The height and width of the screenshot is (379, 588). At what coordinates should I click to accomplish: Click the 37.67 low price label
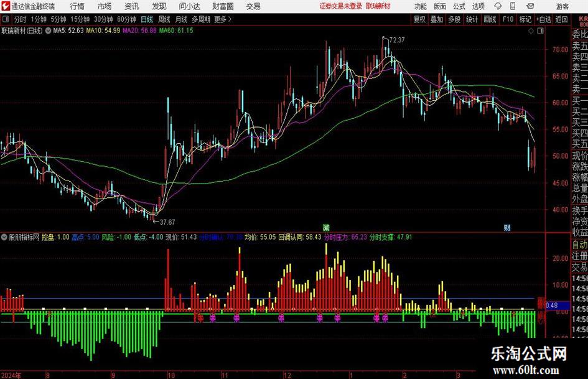(167, 222)
